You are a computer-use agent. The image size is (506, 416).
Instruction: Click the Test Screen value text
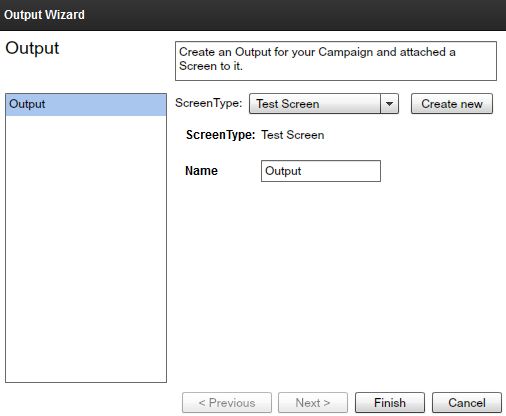(x=293, y=135)
